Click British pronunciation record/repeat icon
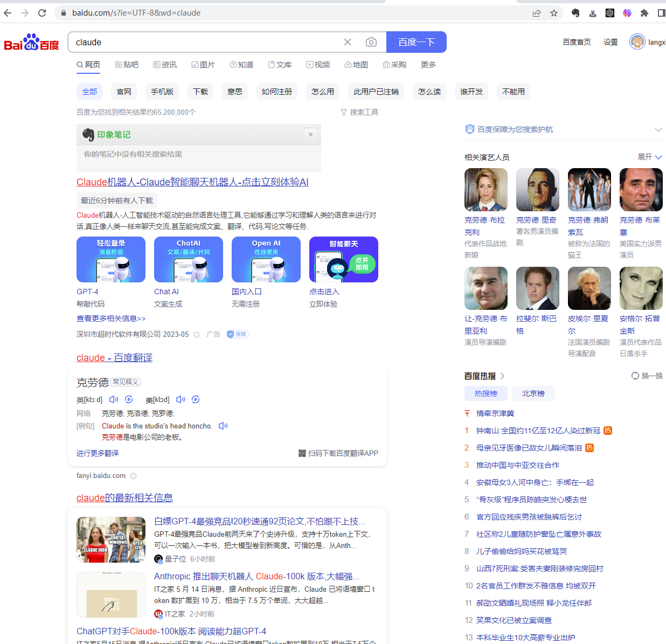The height and width of the screenshot is (644, 666). tap(129, 399)
